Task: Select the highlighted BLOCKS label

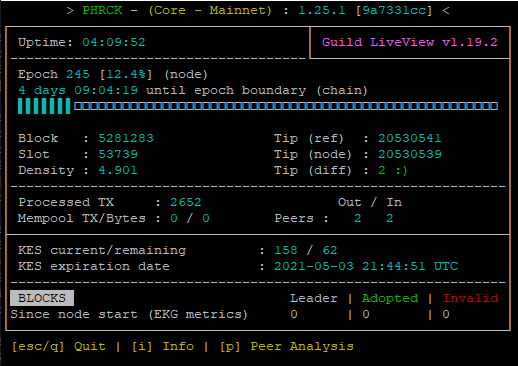Action: click(x=42, y=298)
